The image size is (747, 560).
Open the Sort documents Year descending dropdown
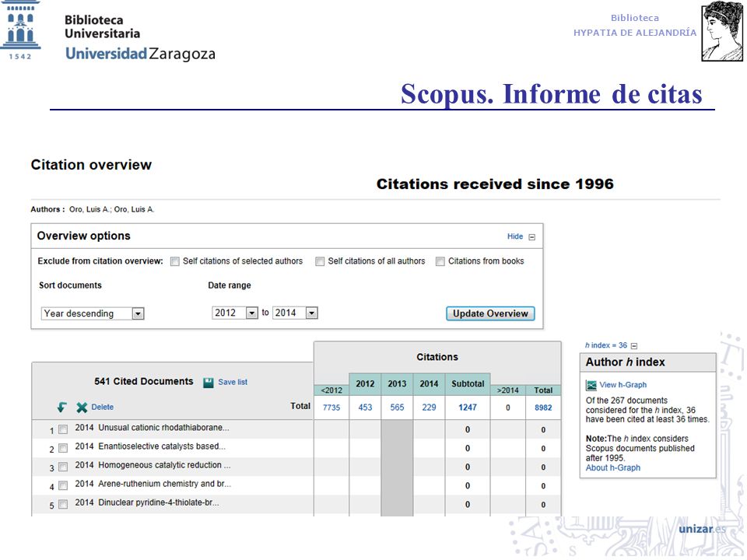pyautogui.click(x=93, y=313)
